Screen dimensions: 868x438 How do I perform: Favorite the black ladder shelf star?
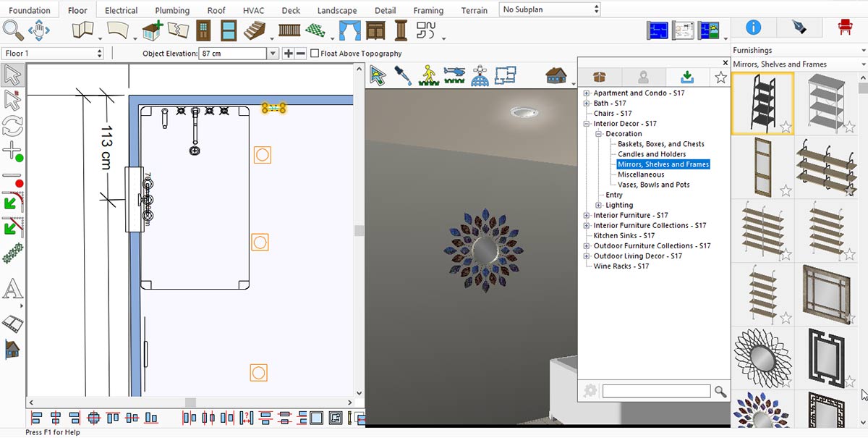(785, 127)
